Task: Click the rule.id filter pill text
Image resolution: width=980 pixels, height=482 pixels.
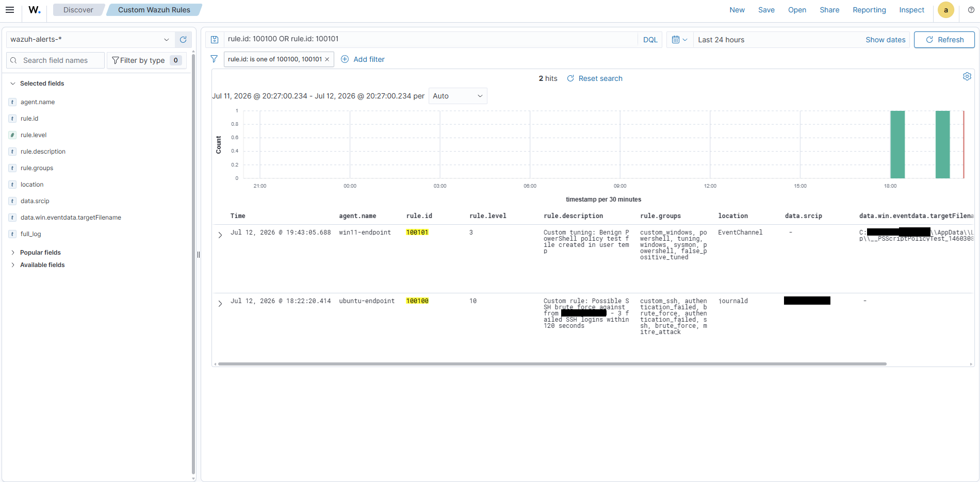Action: tap(275, 59)
